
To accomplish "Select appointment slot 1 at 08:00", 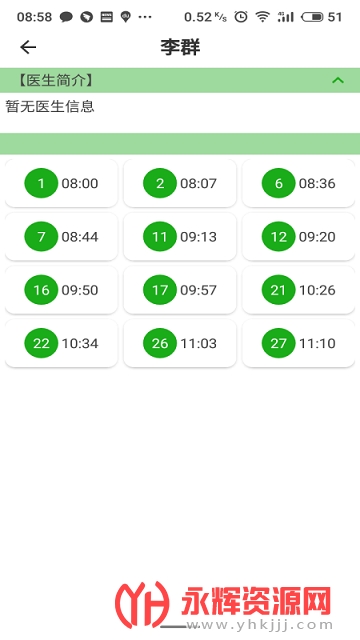I will tap(61, 183).
